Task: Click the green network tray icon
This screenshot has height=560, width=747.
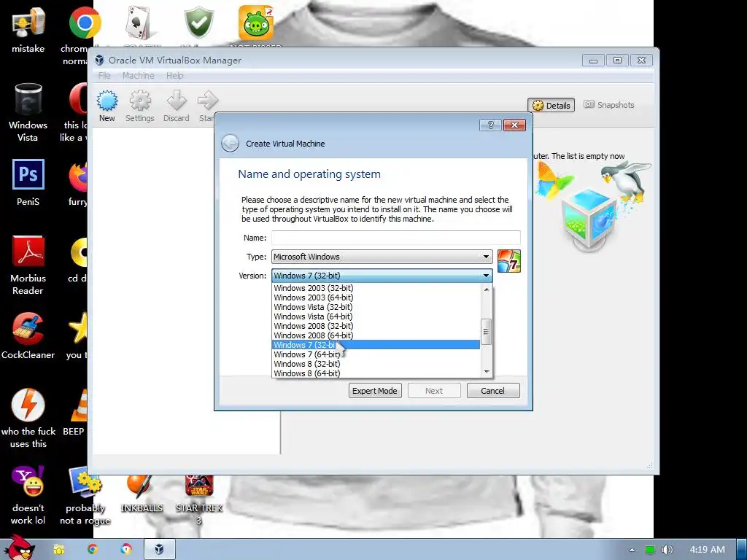Action: [650, 550]
